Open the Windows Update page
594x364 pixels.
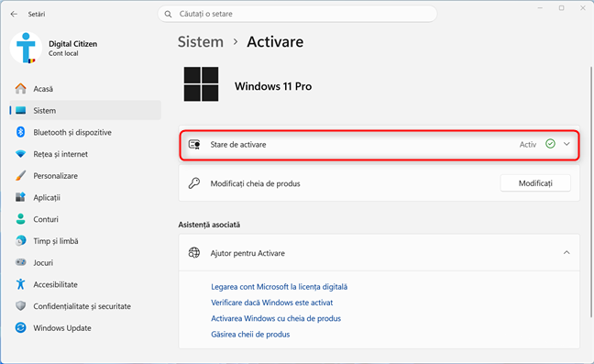(x=85, y=327)
